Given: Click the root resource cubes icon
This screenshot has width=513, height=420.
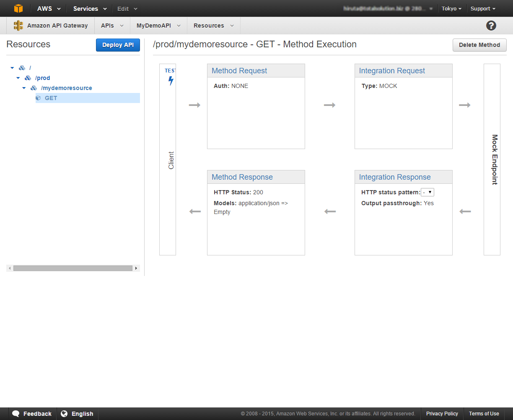Looking at the screenshot, I should coord(22,68).
